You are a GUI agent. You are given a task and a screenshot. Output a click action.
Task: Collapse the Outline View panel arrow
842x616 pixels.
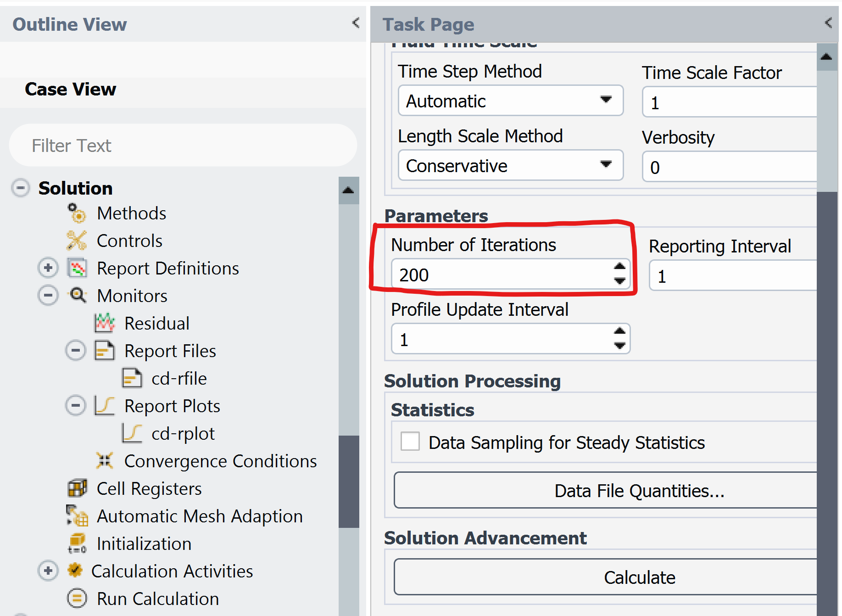(x=356, y=23)
